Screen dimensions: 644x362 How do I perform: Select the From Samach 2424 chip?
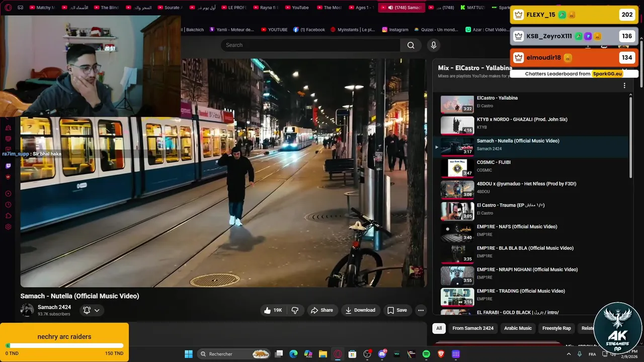(x=473, y=328)
